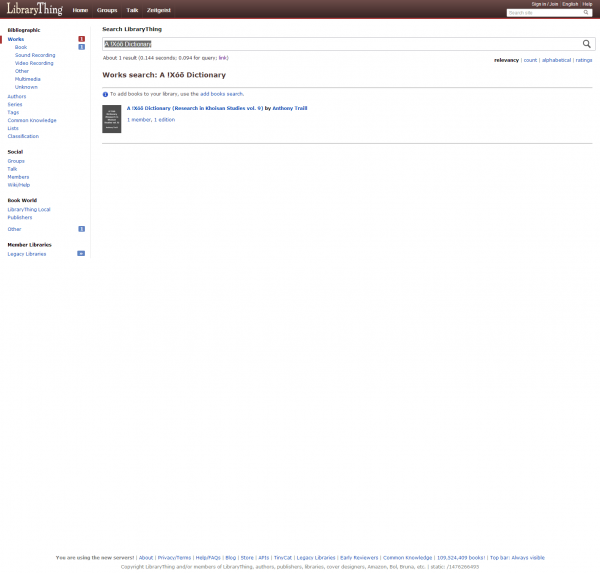600x573 pixels.
Task: Click the blue info icon beside add-books tip
Action: 105,94
